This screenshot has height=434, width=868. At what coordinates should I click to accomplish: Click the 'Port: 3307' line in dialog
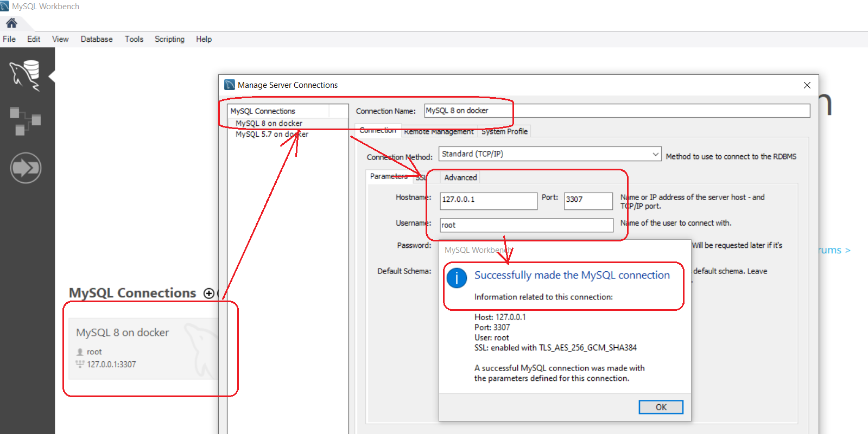(492, 328)
